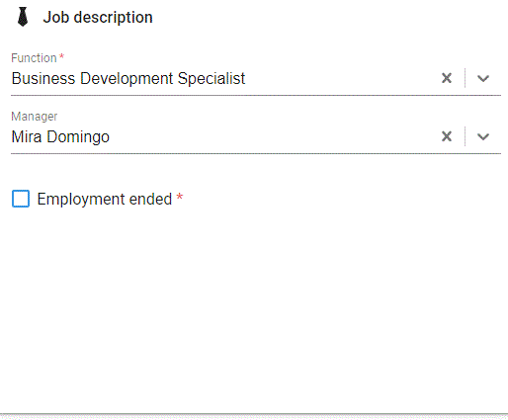Select the Job description section heading
This screenshot has width=508, height=420.
(x=98, y=17)
